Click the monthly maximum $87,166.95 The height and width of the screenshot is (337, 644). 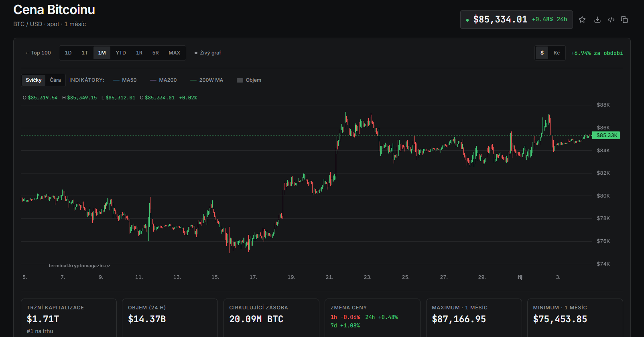(459, 319)
